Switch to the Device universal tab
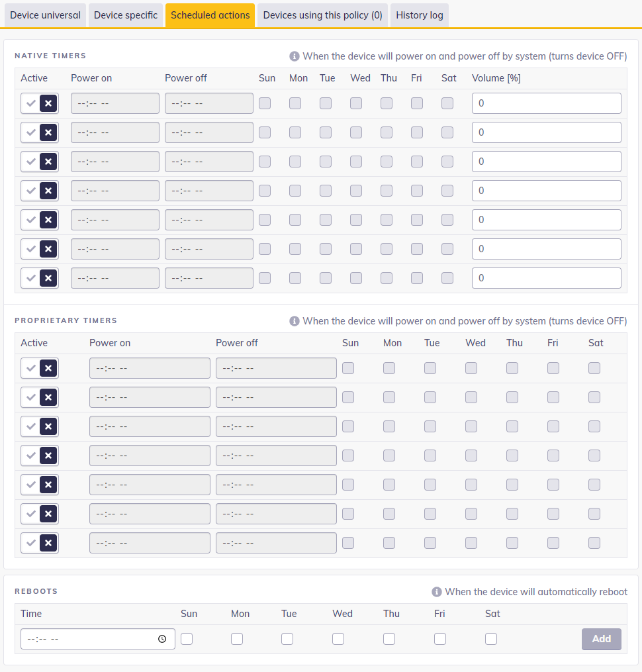 click(45, 15)
